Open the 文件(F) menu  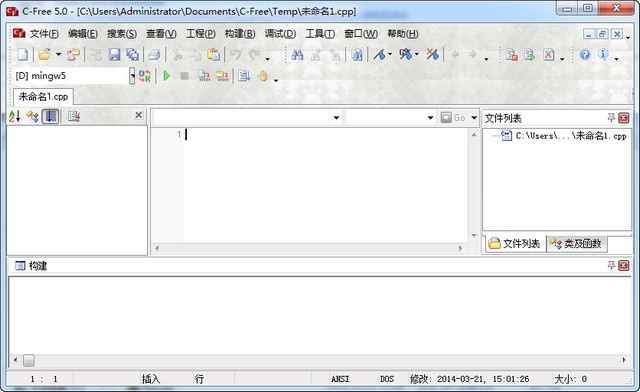(x=44, y=33)
